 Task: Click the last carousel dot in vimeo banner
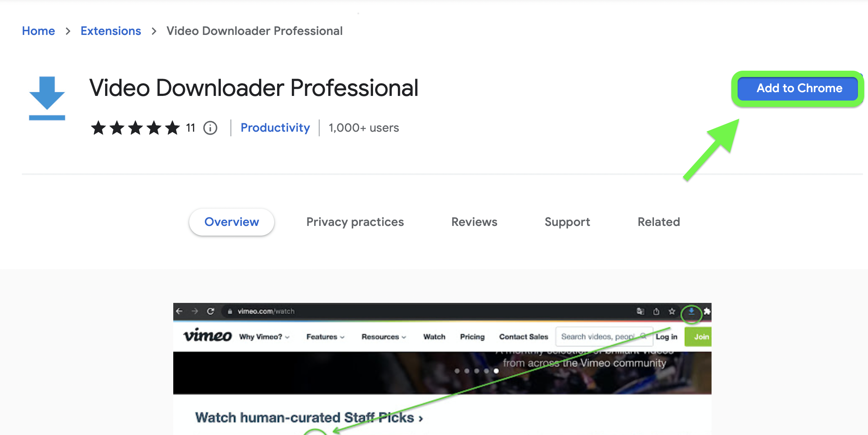(x=496, y=371)
